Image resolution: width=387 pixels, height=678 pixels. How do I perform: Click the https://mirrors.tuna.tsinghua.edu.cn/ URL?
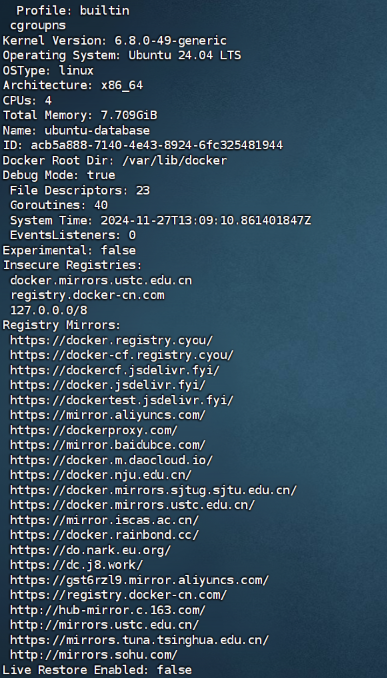point(139,640)
